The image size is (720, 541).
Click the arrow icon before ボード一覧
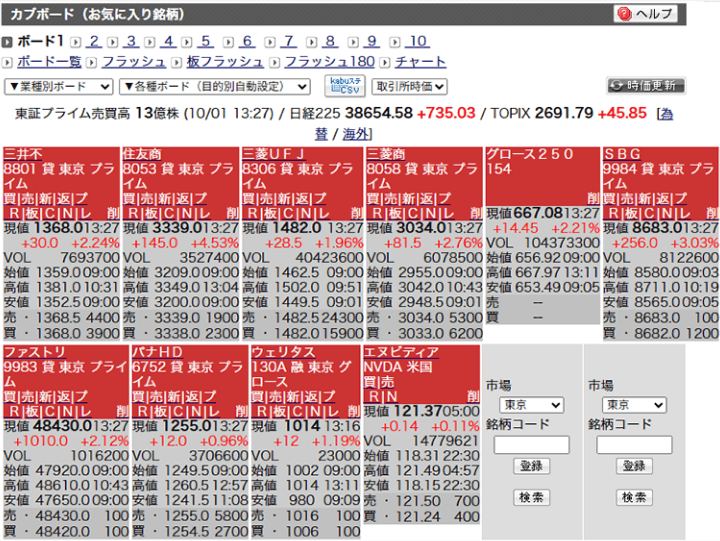coord(7,62)
